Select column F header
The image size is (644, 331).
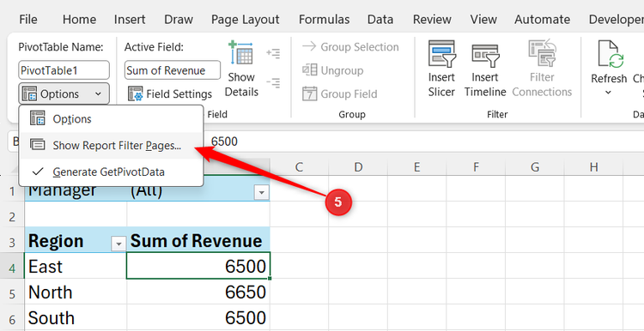[476, 167]
